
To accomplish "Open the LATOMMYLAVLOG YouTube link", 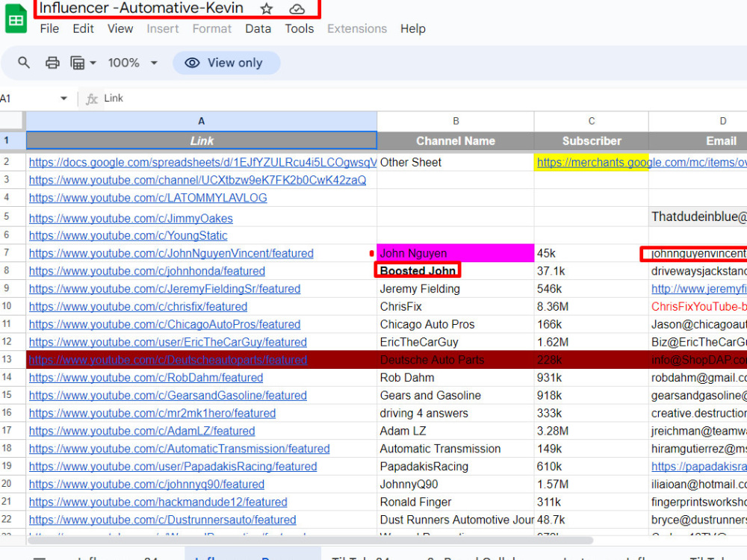I will click(148, 198).
